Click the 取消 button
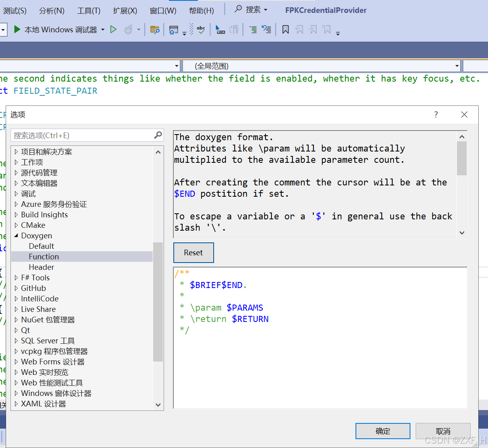The height and width of the screenshot is (448, 488). point(443,431)
